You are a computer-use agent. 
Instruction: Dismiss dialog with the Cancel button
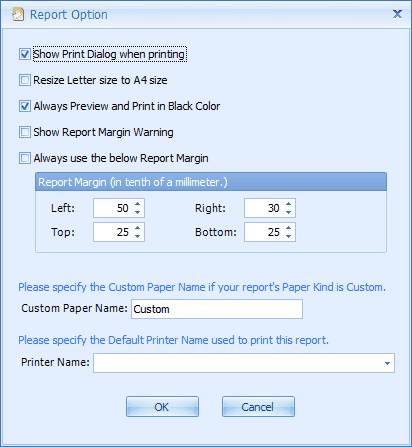[x=258, y=407]
